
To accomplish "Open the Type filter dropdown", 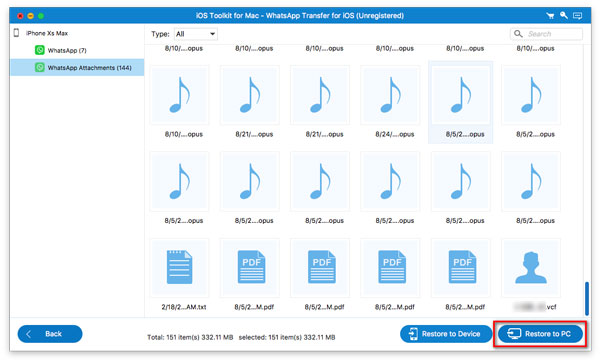I will (x=196, y=34).
